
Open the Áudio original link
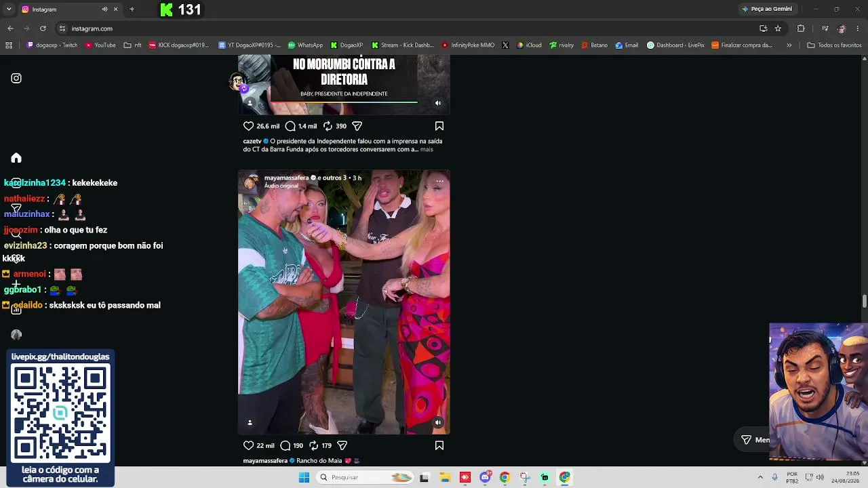click(x=281, y=186)
